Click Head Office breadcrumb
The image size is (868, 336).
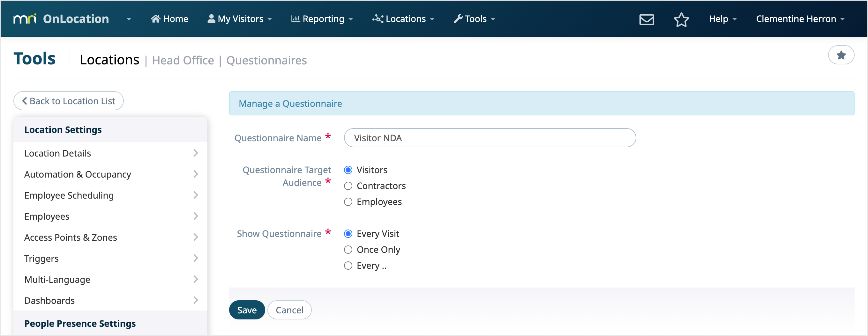[183, 60]
